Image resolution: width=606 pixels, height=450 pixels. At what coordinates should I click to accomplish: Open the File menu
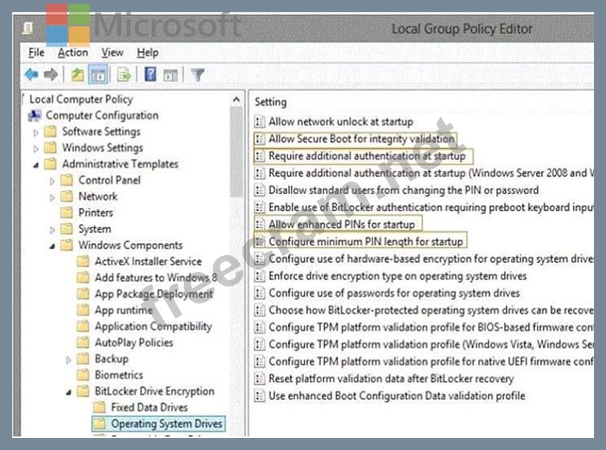36,53
